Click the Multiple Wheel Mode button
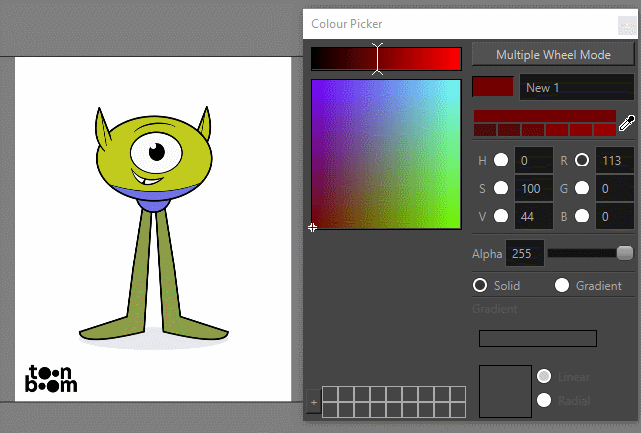 pyautogui.click(x=552, y=54)
